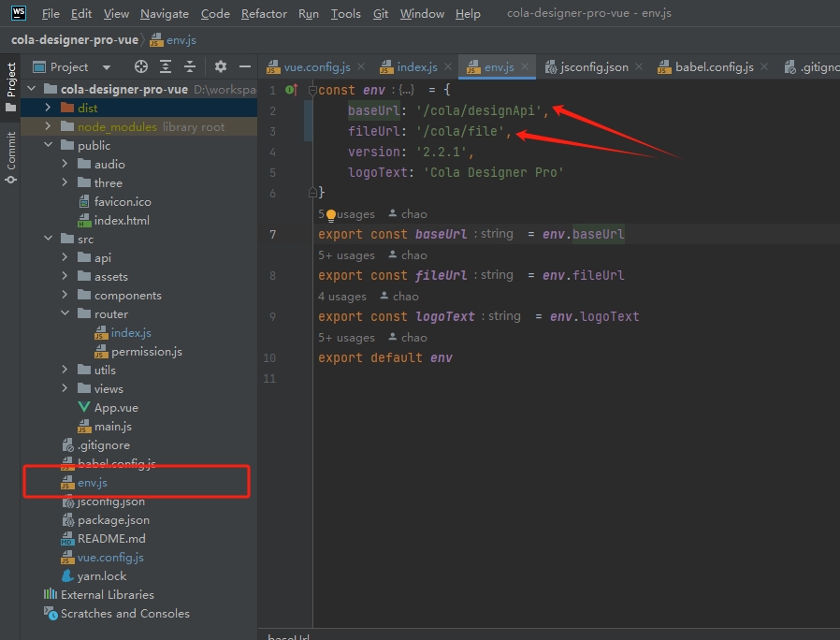Screen dimensions: 840x640
Task: Switch to the jsconfig.json tab
Action: tap(593, 67)
